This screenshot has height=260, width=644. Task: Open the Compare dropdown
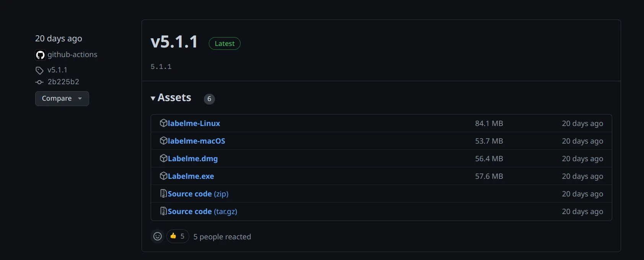tap(62, 98)
